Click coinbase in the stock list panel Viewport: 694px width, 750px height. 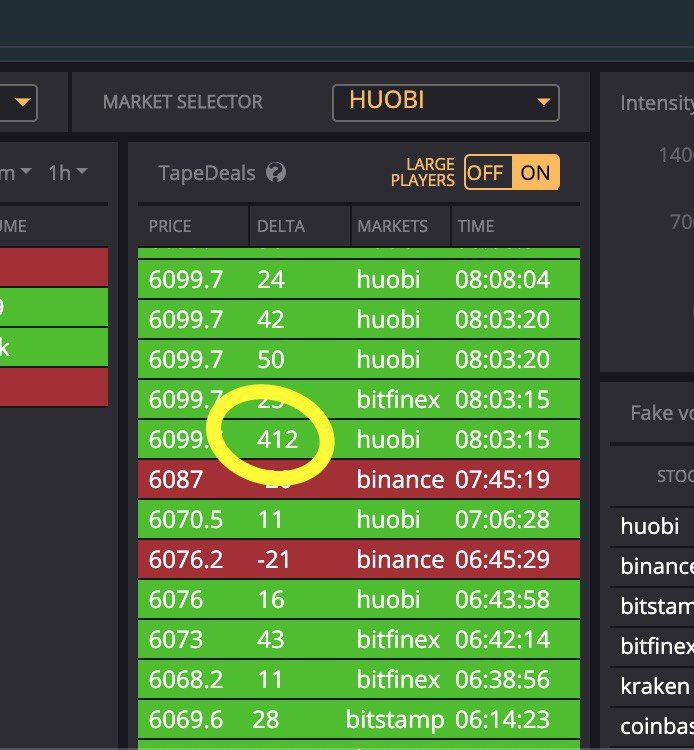click(x=652, y=727)
